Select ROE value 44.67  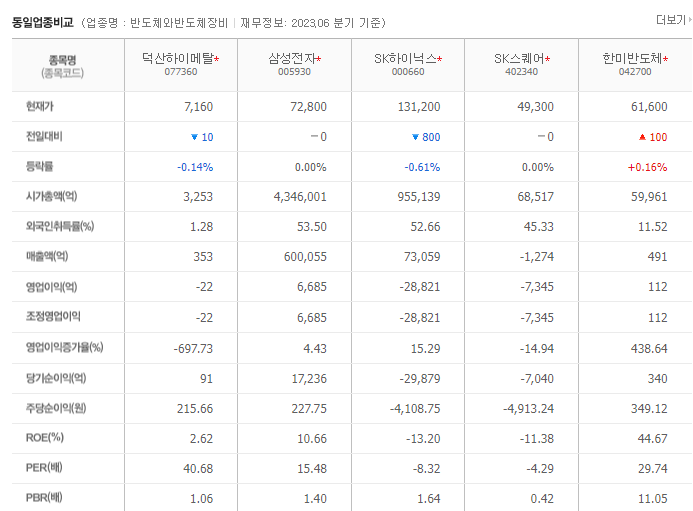click(652, 439)
